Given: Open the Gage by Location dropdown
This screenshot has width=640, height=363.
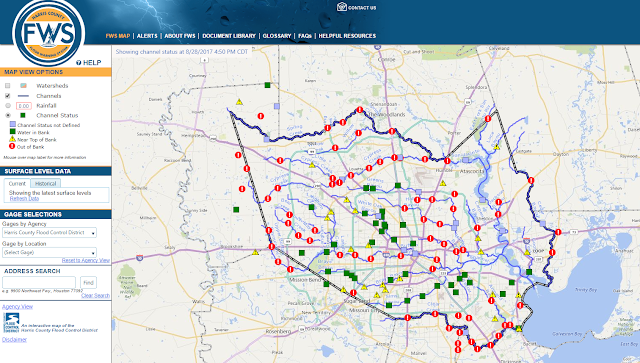Looking at the screenshot, I should coord(49,252).
